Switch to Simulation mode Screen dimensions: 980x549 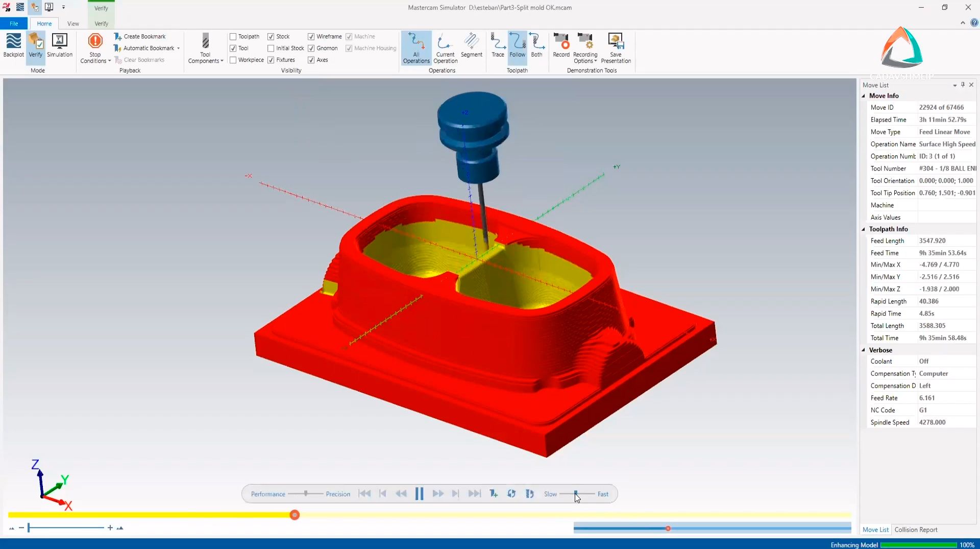click(x=60, y=46)
